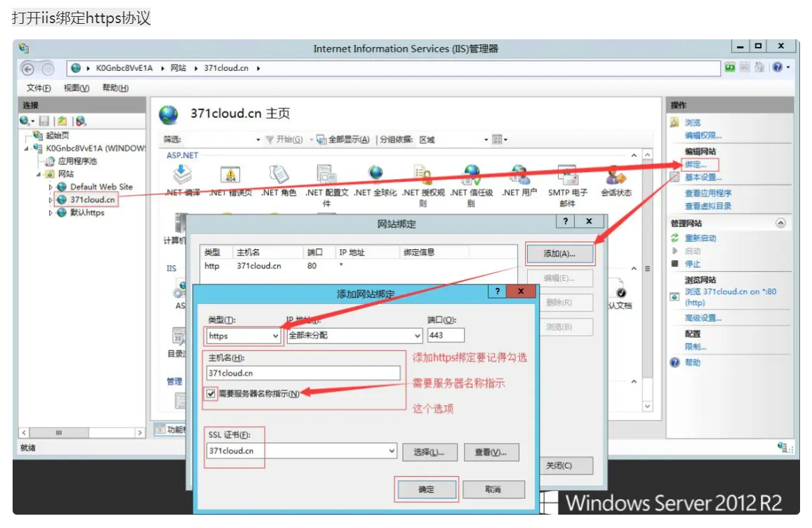Image resolution: width=812 pixels, height=528 pixels.
Task: Open the .NET 信任级别 feature icon
Action: pos(471,175)
